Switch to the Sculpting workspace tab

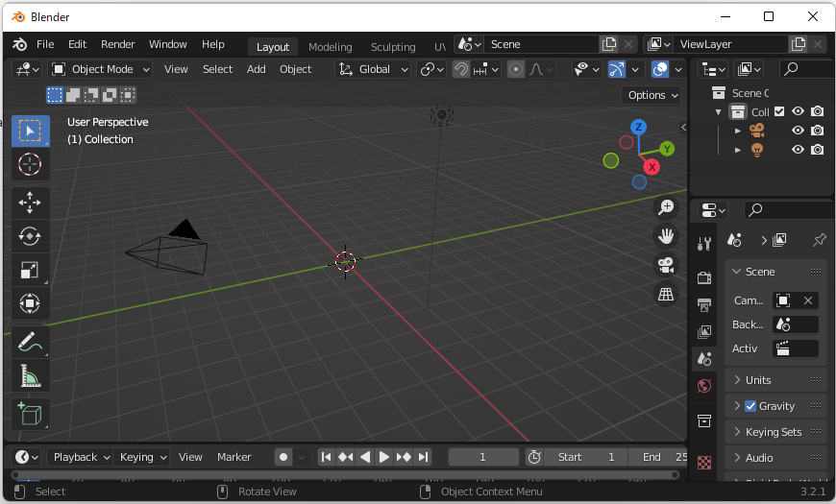(393, 47)
